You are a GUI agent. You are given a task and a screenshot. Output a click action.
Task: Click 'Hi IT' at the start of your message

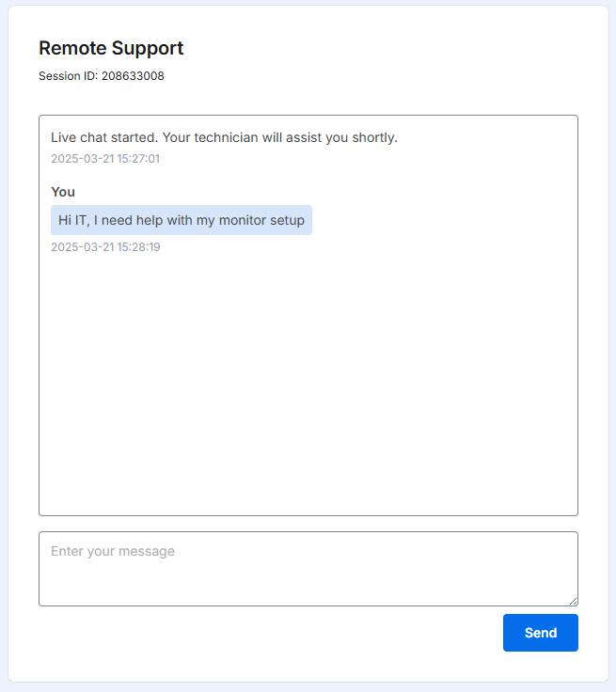(x=72, y=220)
